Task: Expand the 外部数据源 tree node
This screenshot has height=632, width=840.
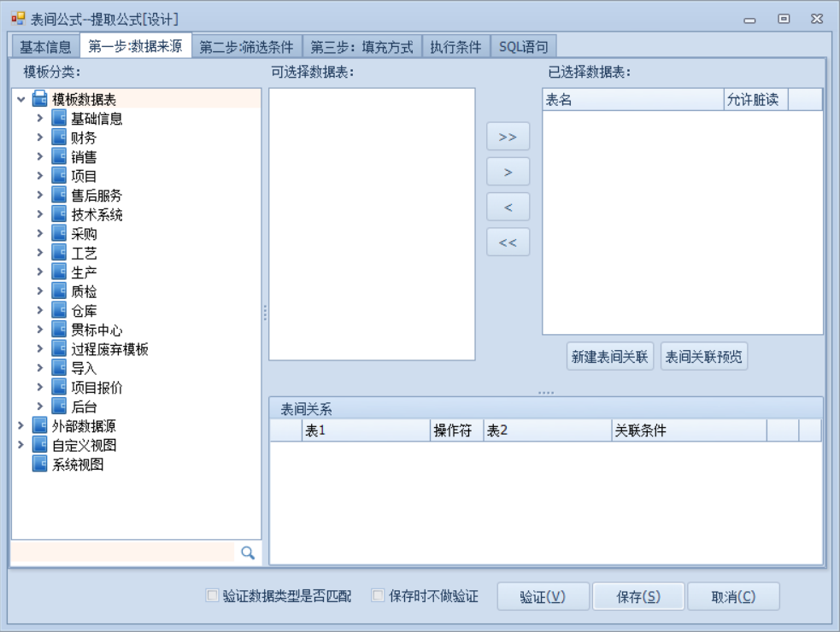Action: coord(21,425)
